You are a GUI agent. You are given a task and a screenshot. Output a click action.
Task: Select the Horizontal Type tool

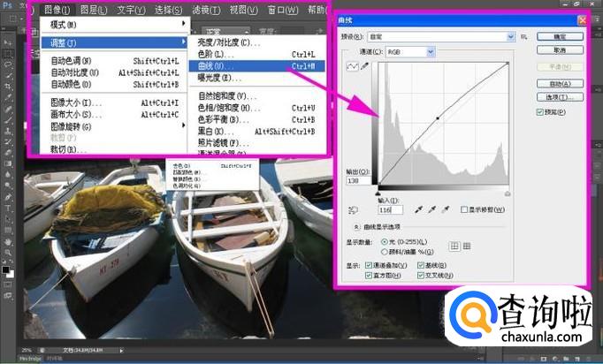coord(8,209)
